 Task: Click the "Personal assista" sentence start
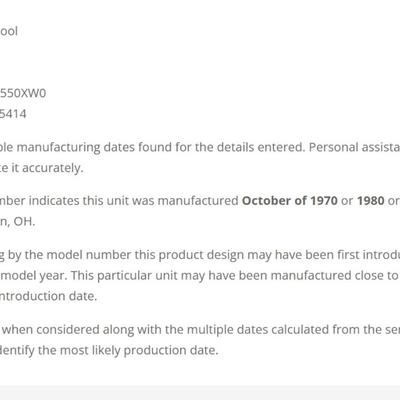[354, 147]
